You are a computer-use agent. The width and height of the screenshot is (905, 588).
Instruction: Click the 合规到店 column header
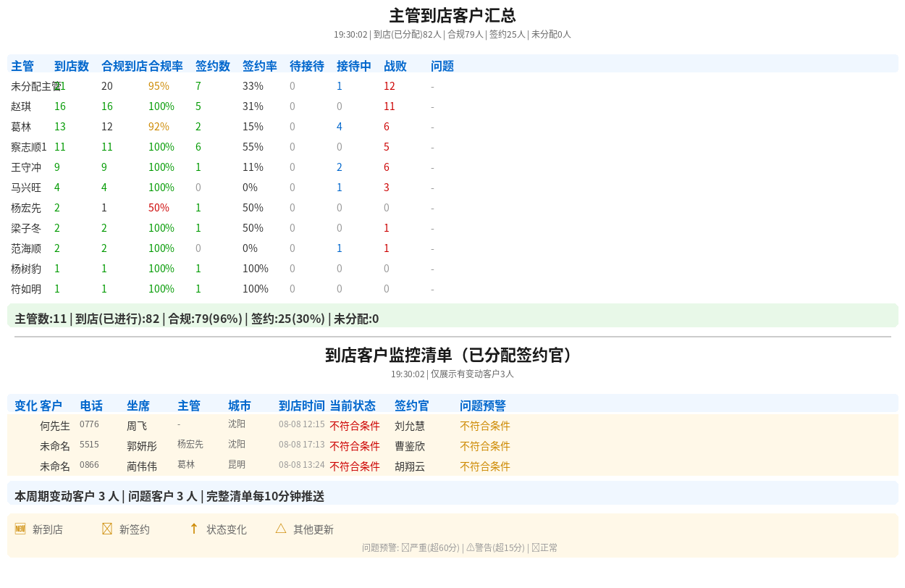[x=125, y=66]
